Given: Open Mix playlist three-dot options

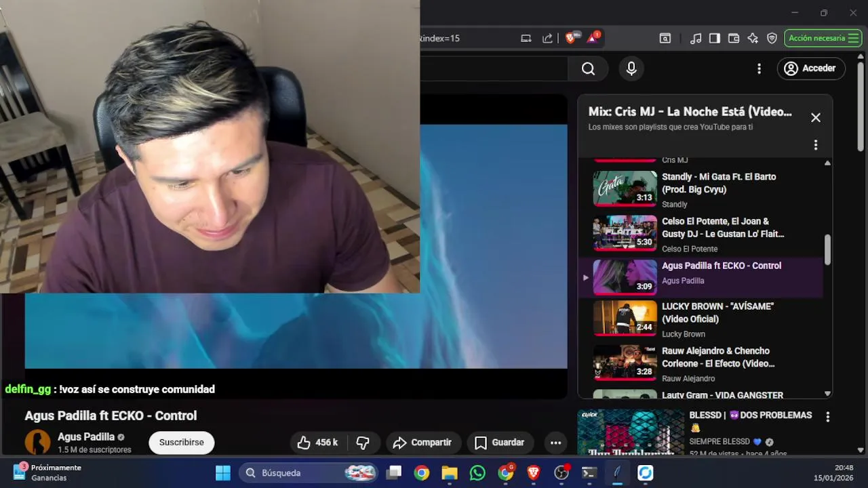Looking at the screenshot, I should pos(816,145).
